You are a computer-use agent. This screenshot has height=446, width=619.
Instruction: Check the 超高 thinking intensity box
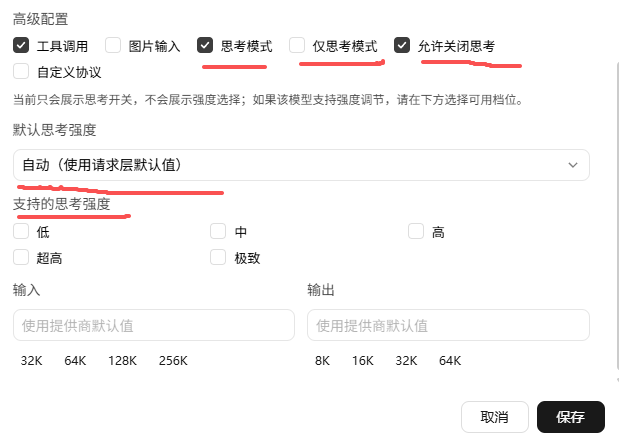[x=21, y=257]
